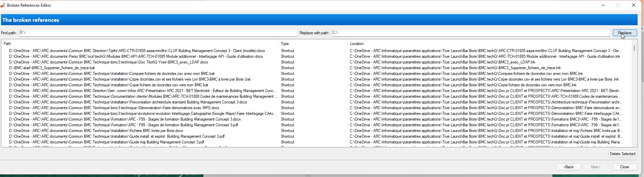Select the ARC-CTR-01605 CLUF Client (modèle).docx row
This screenshot has height=177, width=644.
click(x=137, y=51)
